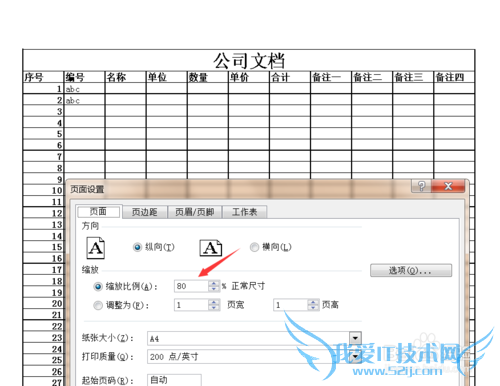The height and width of the screenshot is (386, 500).
Task: Click the help question mark button
Action: [x=421, y=186]
